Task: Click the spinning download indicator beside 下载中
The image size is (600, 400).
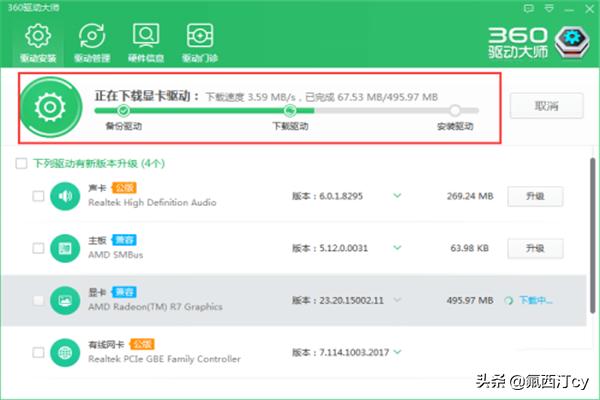Action: click(509, 301)
